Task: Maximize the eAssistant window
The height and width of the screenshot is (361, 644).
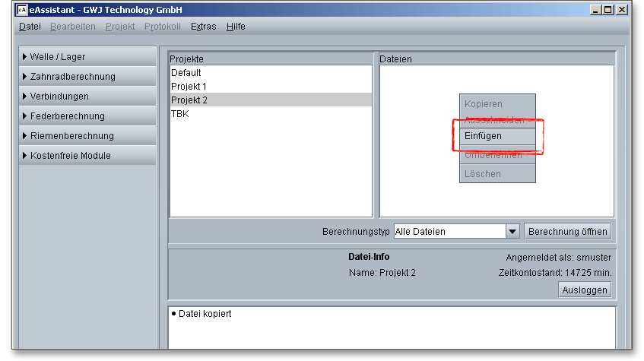Action: (608, 10)
